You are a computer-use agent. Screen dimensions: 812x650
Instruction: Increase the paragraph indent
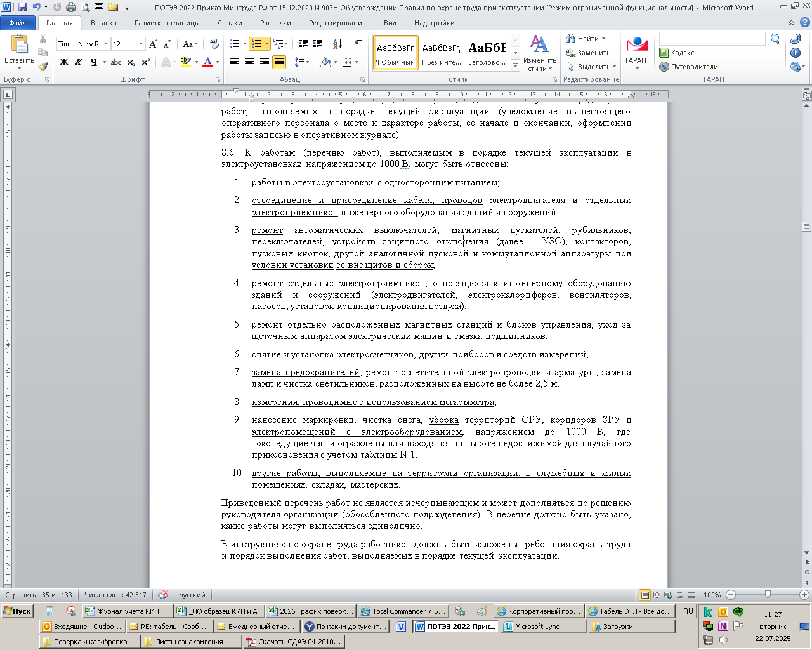[317, 44]
